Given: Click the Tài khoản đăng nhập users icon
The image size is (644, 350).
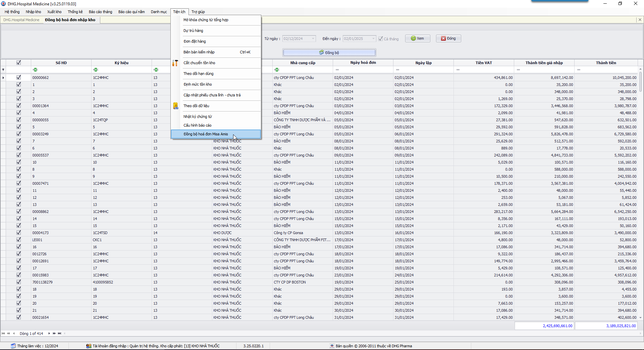Looking at the screenshot, I should click(89, 346).
